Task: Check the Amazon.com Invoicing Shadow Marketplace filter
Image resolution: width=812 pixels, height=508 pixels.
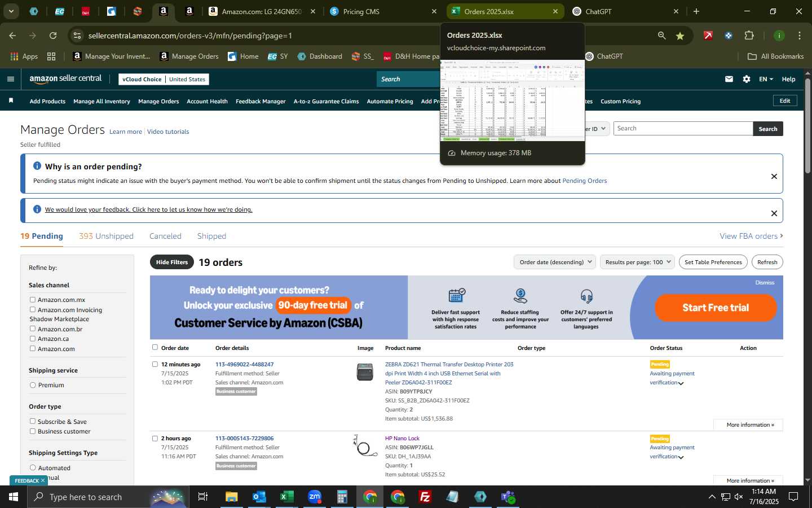Action: click(x=33, y=310)
